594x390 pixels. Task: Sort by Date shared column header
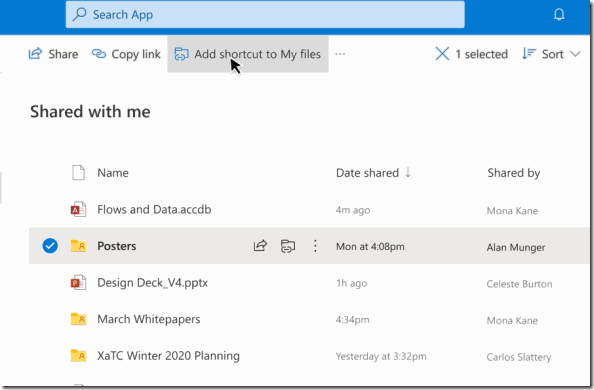(x=373, y=173)
